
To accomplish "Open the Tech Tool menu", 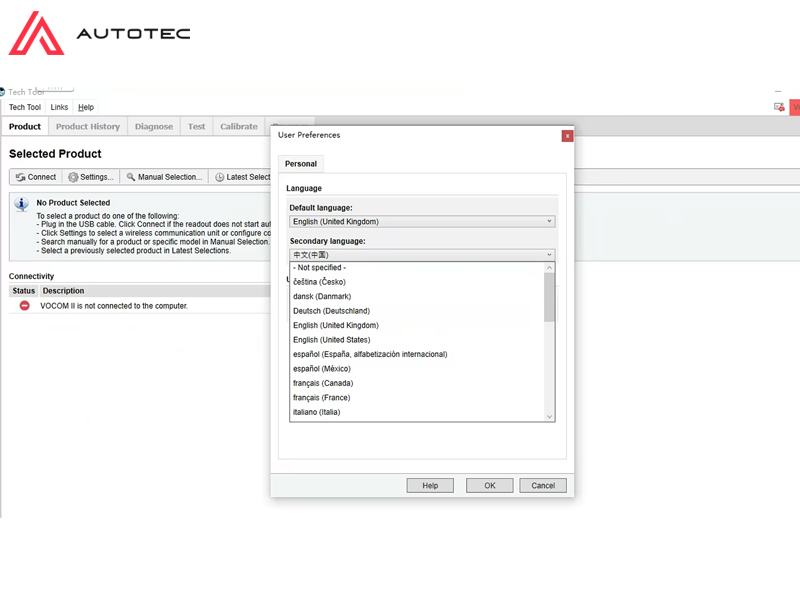I will [x=24, y=107].
